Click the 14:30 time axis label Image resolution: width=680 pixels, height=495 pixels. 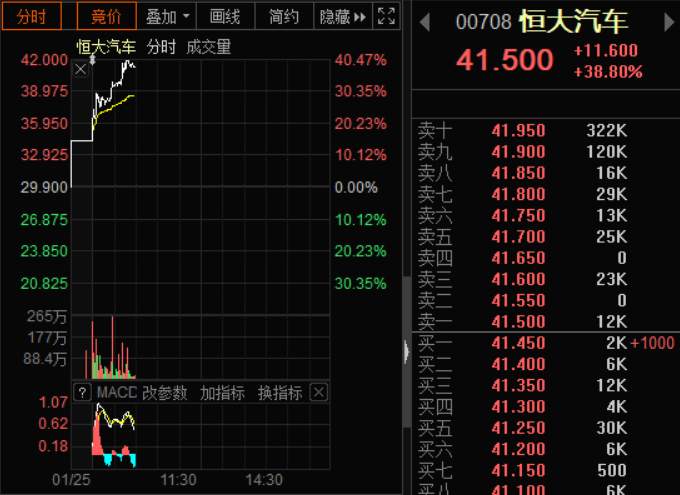[264, 480]
